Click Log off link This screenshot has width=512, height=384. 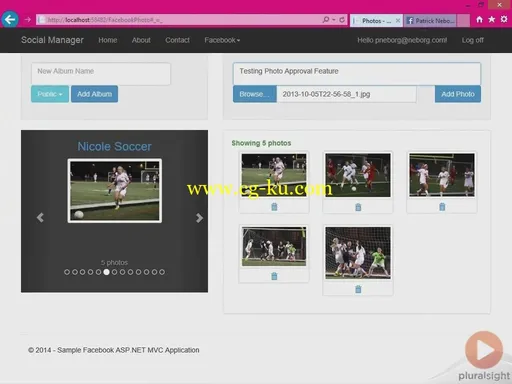pos(472,40)
